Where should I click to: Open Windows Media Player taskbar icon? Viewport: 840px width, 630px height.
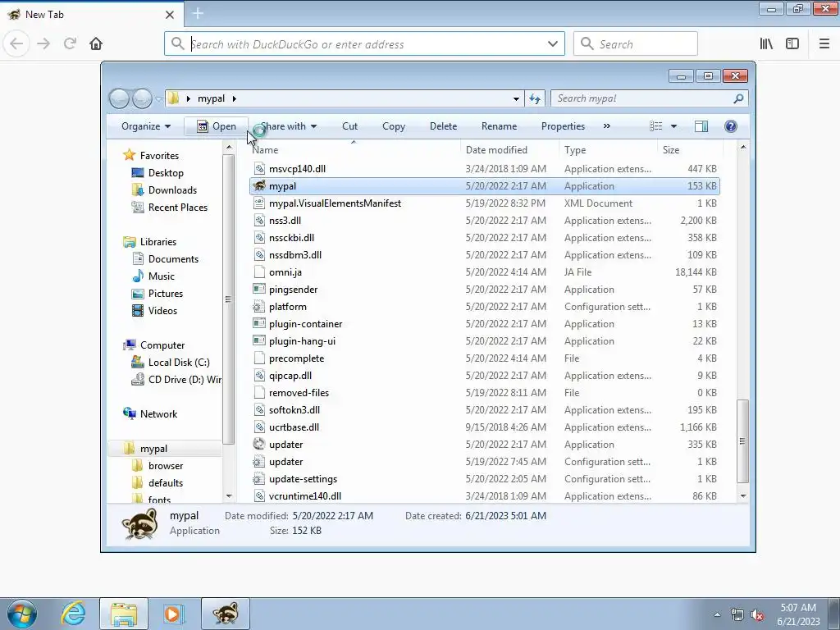[172, 614]
